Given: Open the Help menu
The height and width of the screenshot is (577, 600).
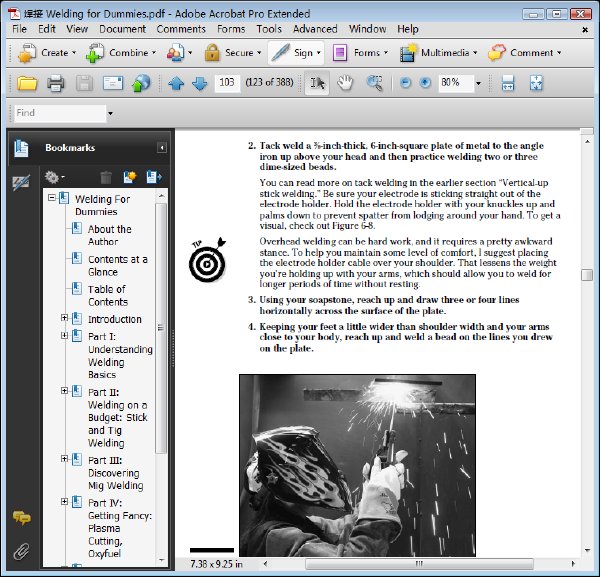Looking at the screenshot, I should 408,29.
